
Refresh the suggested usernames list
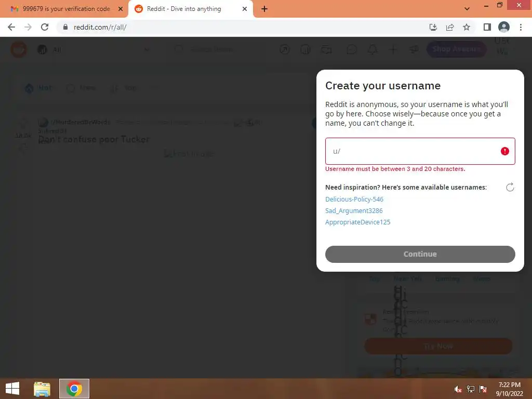[x=510, y=187]
